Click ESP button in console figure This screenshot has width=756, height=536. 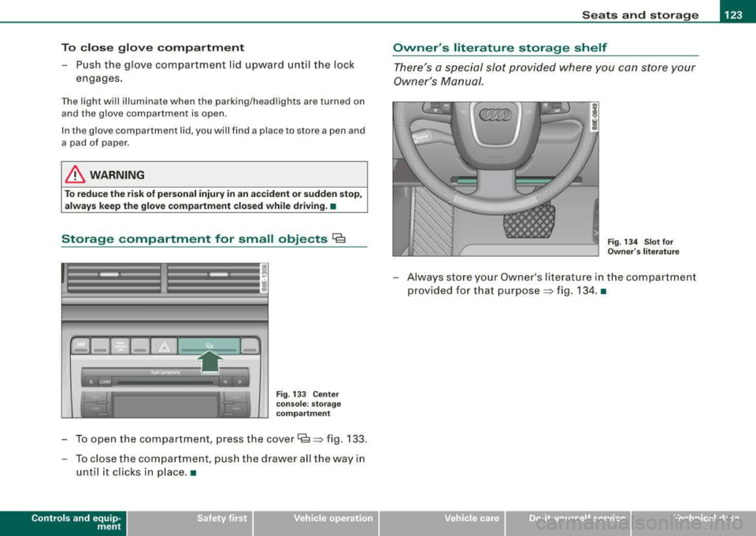click(80, 346)
